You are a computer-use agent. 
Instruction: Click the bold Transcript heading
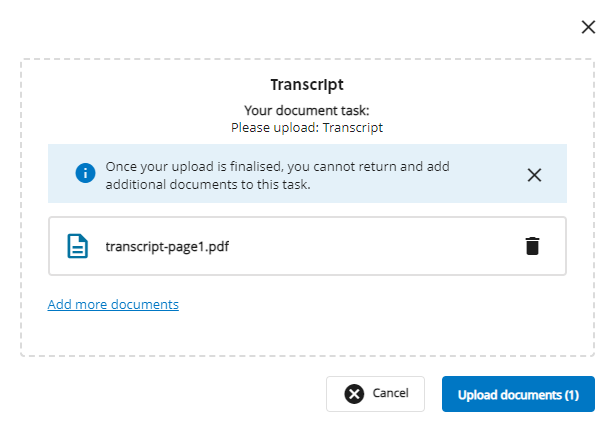pyautogui.click(x=307, y=86)
